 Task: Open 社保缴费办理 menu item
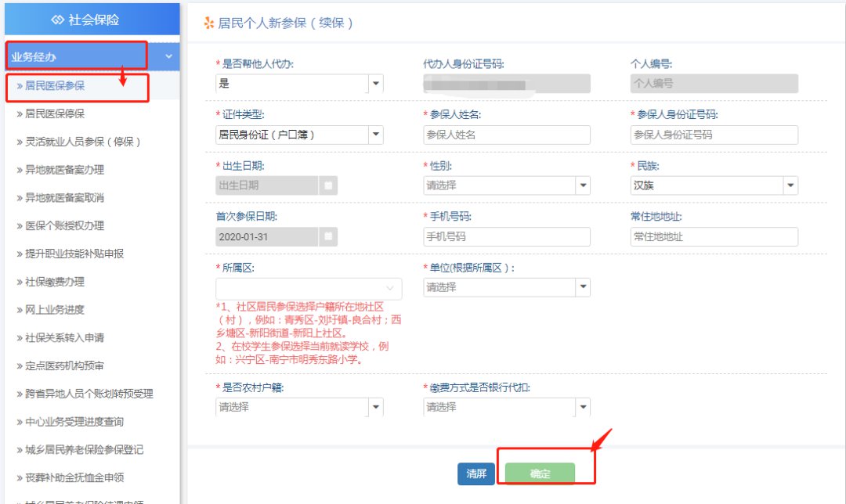(x=50, y=282)
